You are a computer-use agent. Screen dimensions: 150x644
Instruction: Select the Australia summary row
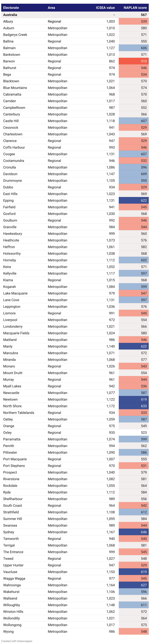75,15
